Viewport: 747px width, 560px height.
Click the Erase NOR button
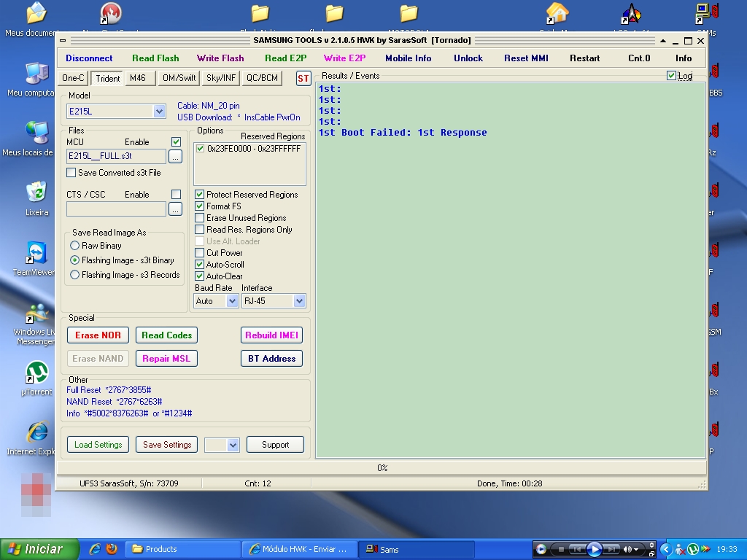(x=98, y=335)
